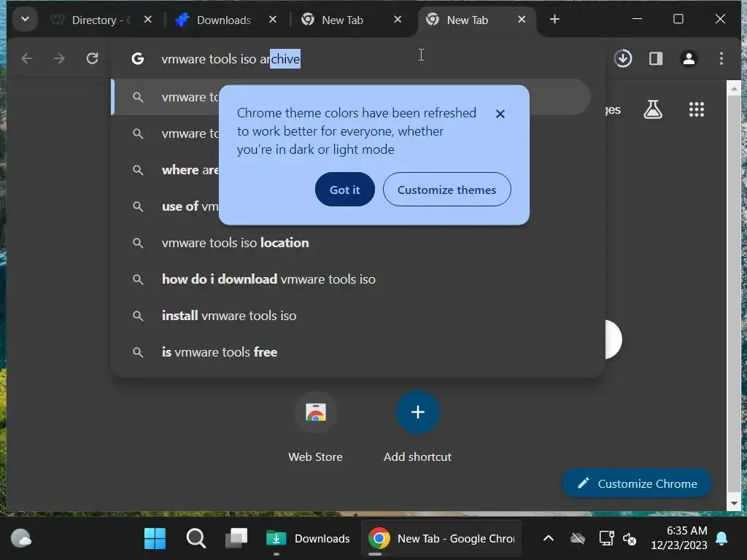Open the tab search dropdown arrow
The width and height of the screenshot is (747, 560).
(26, 20)
